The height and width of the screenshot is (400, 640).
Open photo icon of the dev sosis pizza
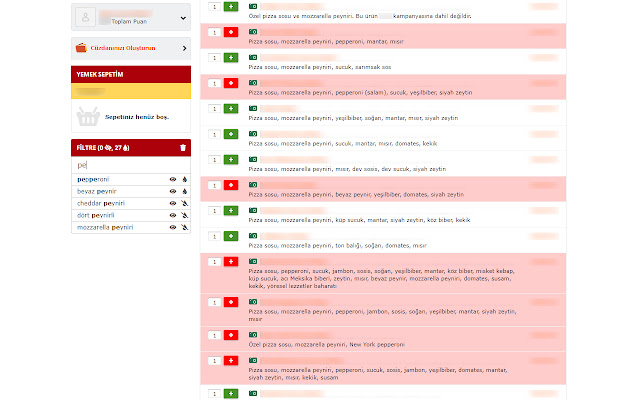(x=253, y=160)
